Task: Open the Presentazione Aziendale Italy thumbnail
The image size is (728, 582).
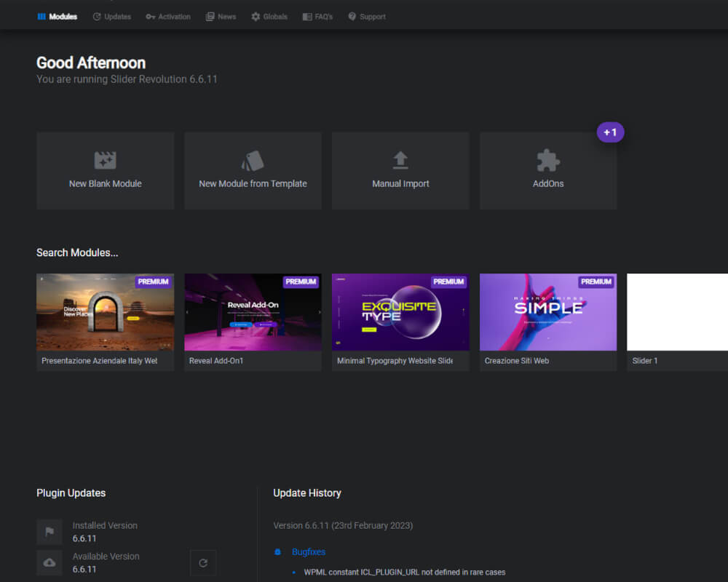Action: pyautogui.click(x=106, y=312)
